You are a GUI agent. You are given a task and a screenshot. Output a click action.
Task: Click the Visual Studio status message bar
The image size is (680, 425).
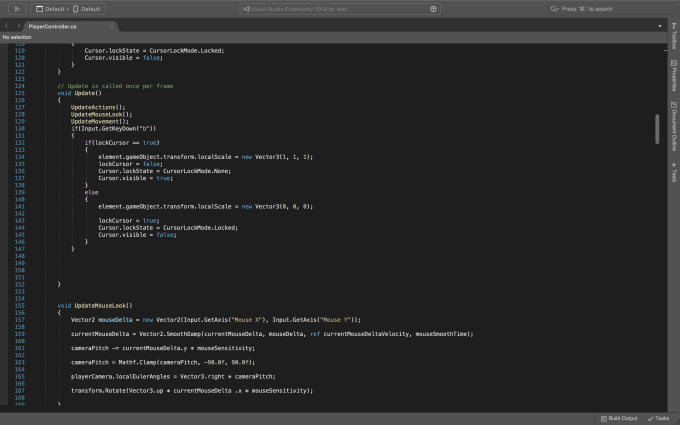tap(340, 9)
